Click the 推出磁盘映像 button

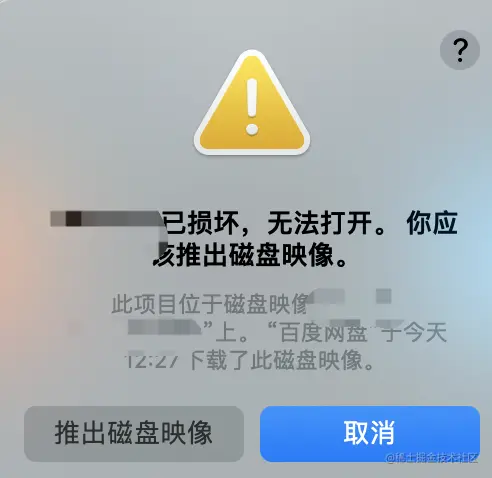134,434
